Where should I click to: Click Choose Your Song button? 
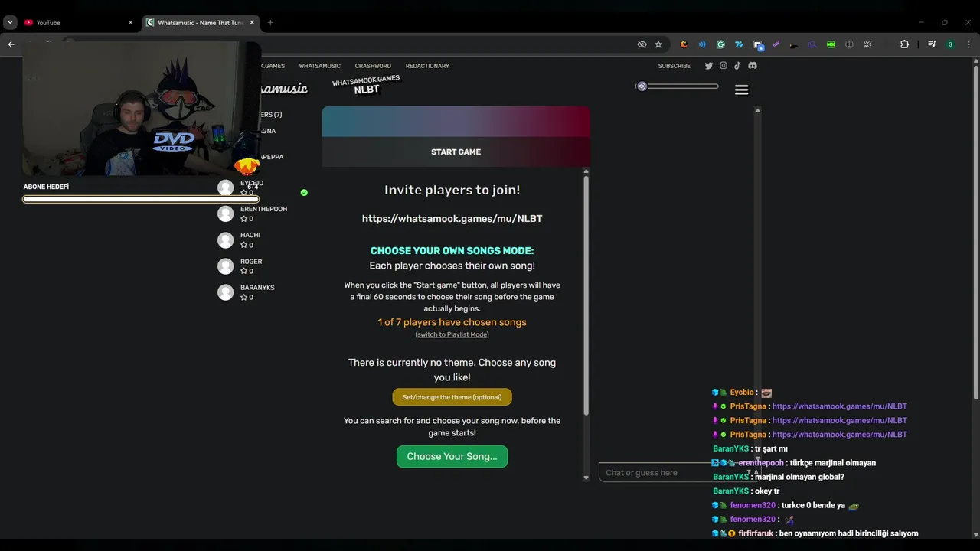(452, 456)
